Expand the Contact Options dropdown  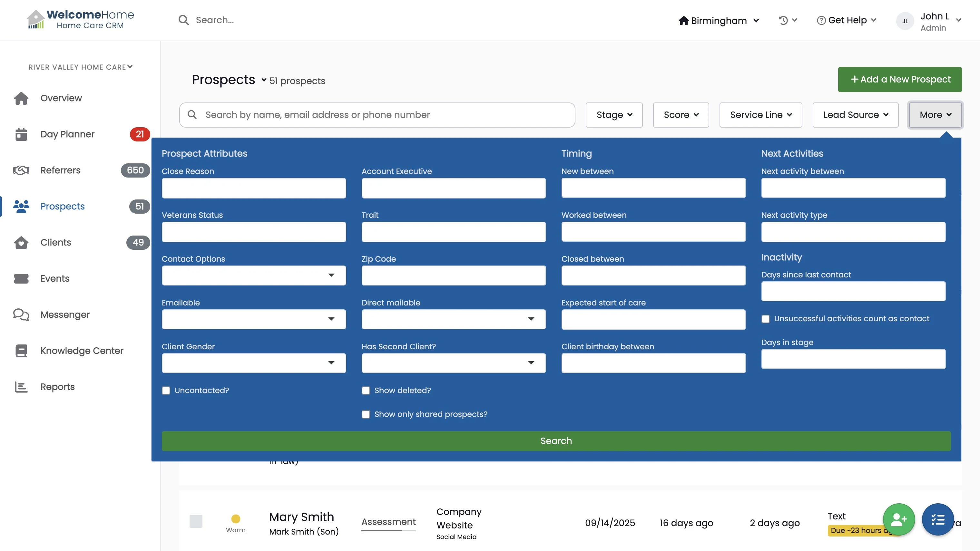click(254, 275)
